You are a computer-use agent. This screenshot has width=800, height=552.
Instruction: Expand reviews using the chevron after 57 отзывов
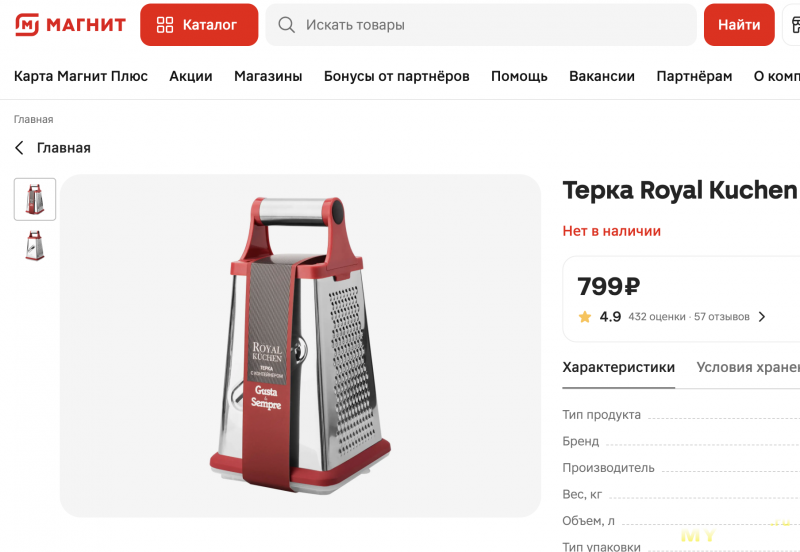[x=762, y=317]
